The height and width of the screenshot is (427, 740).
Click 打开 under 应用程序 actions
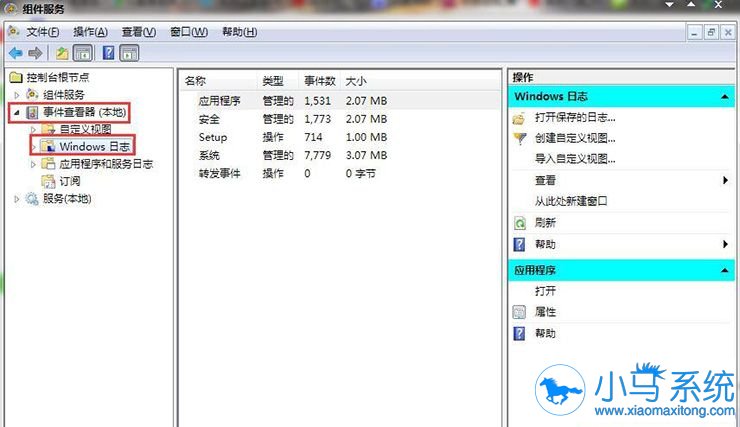pos(545,291)
